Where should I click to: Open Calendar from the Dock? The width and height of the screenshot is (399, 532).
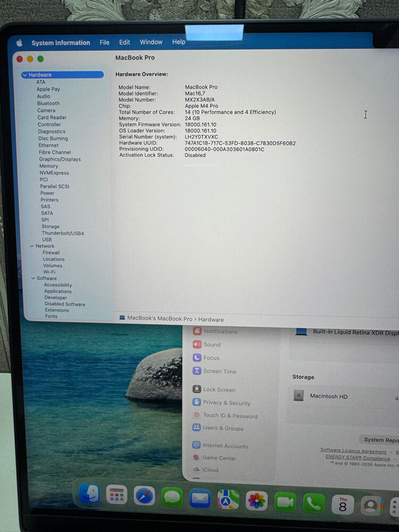343,505
